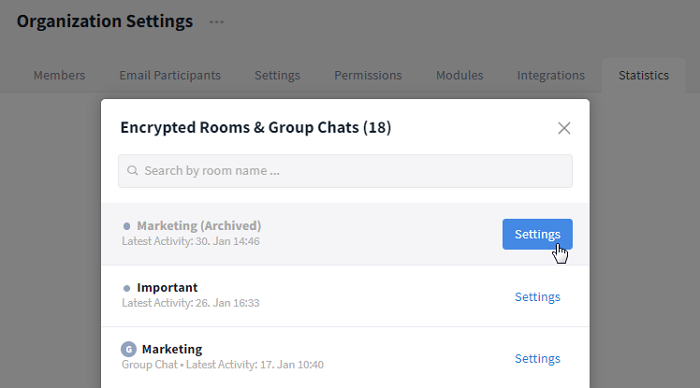
Task: Open the Email Participants tab
Action: coord(170,75)
